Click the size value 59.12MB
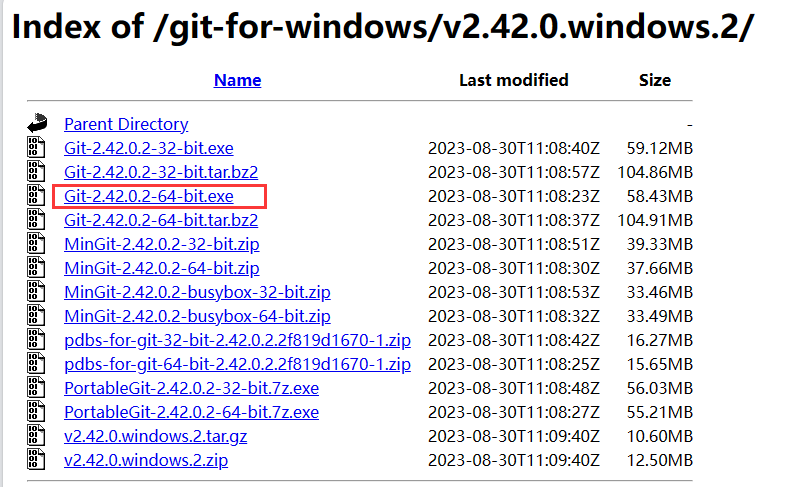Viewport: 809px width, 487px height. pos(659,148)
